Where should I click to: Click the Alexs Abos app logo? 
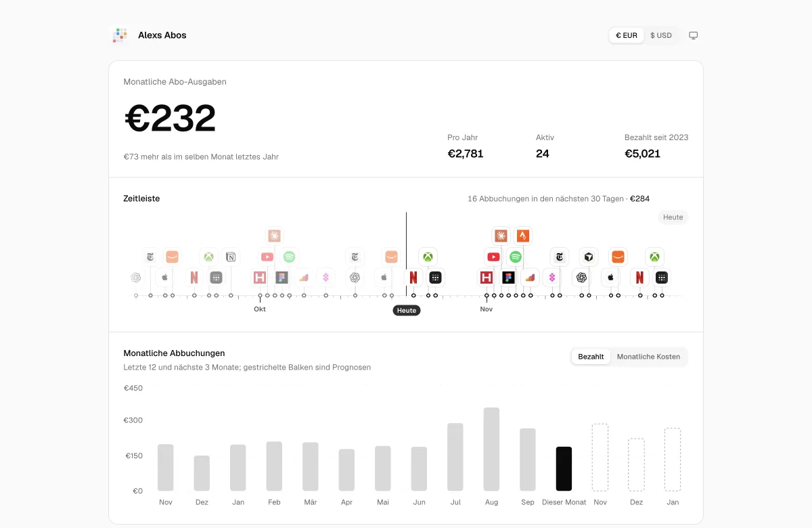(x=120, y=35)
